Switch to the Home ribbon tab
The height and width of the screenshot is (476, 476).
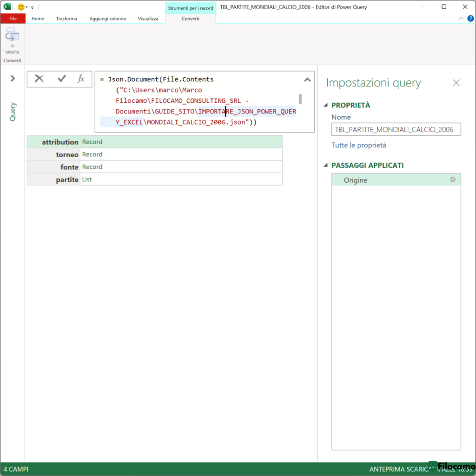click(x=38, y=19)
